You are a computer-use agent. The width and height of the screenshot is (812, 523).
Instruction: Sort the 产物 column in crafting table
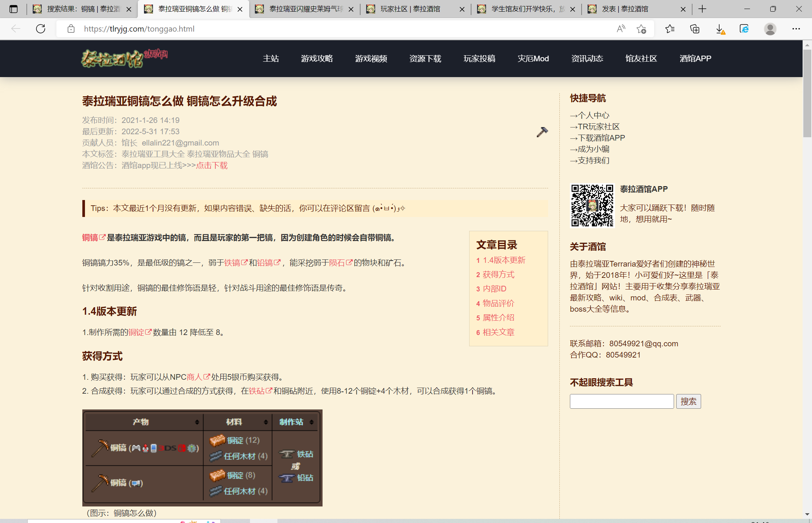click(x=197, y=422)
